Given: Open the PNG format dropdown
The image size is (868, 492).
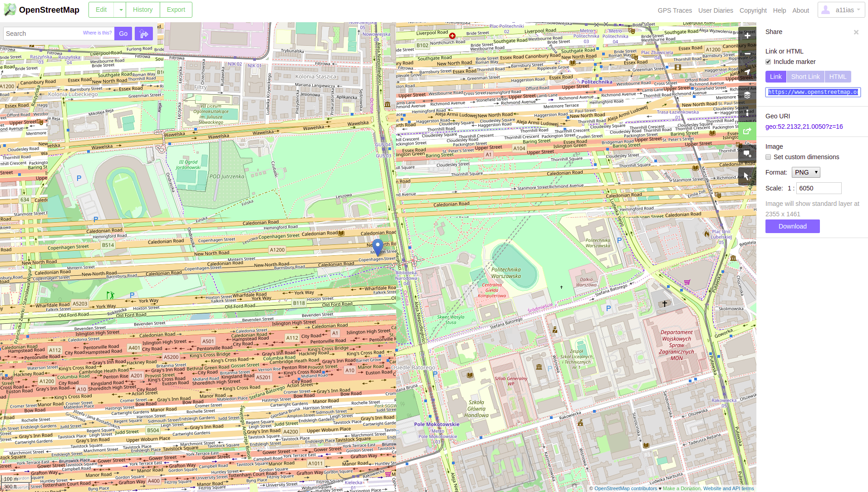Looking at the screenshot, I should click(806, 172).
